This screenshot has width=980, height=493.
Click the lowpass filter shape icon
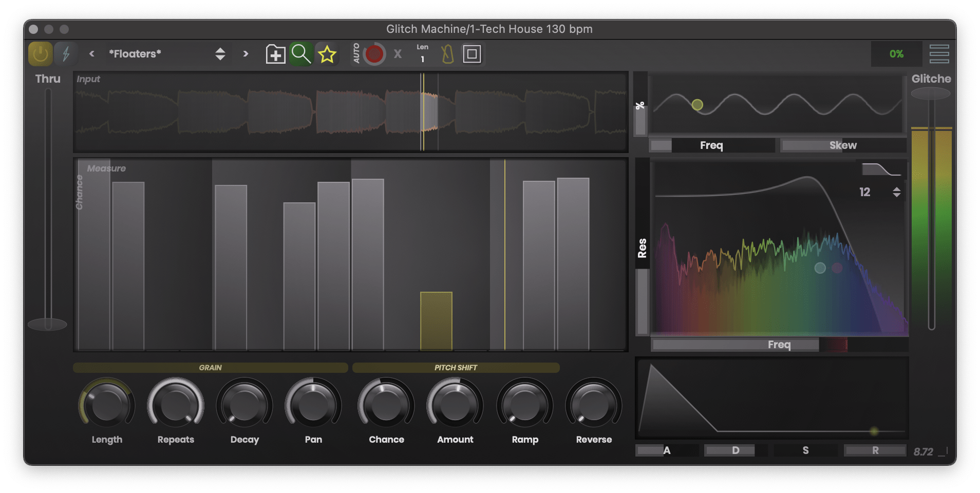[x=881, y=169]
